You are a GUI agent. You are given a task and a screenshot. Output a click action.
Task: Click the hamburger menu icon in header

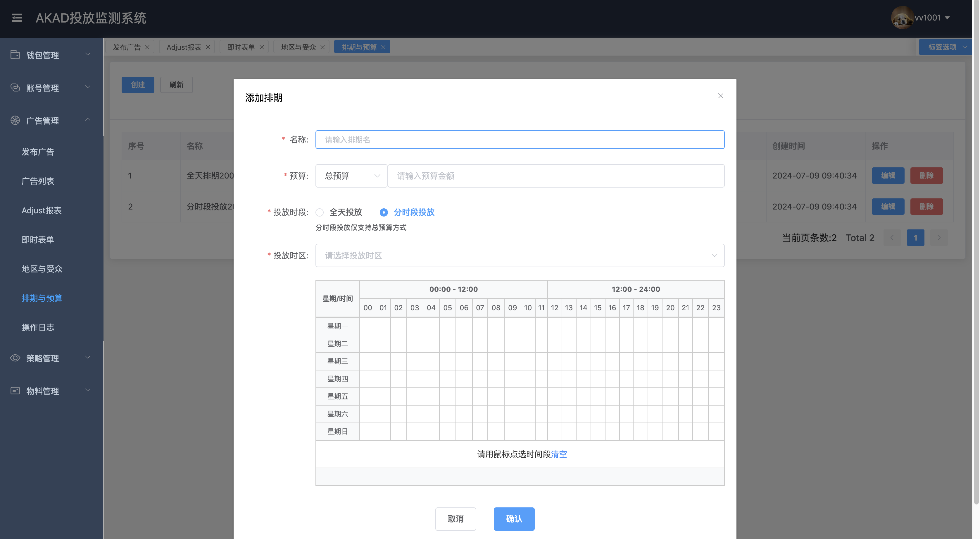point(17,18)
